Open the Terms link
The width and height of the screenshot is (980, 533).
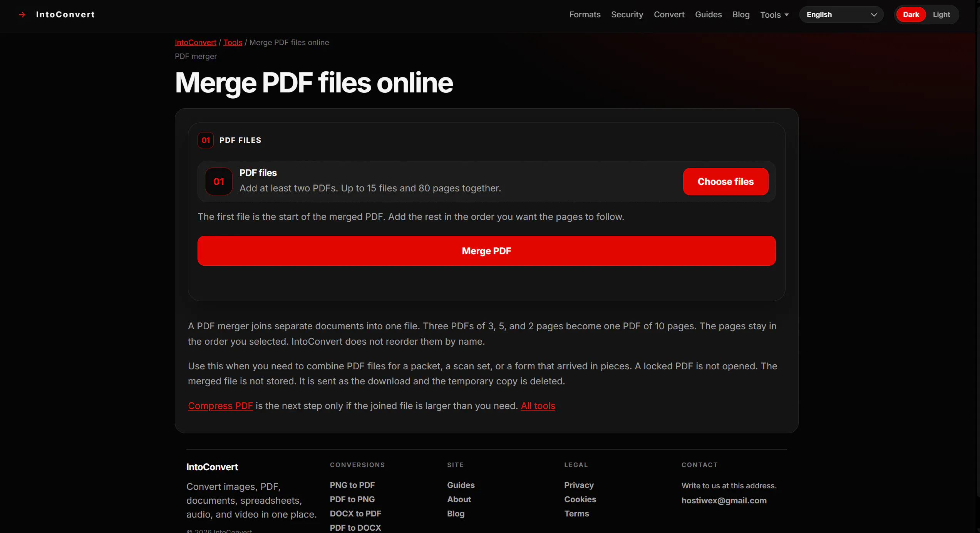(576, 514)
